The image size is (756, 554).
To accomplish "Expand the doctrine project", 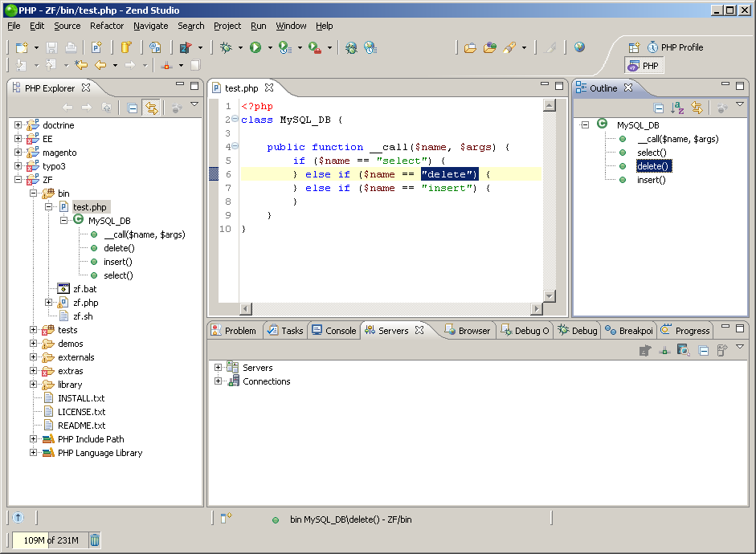I will (x=18, y=124).
